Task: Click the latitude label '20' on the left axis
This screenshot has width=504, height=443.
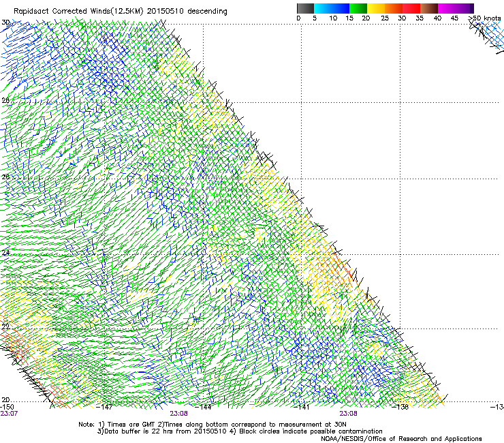Action: coord(5,399)
